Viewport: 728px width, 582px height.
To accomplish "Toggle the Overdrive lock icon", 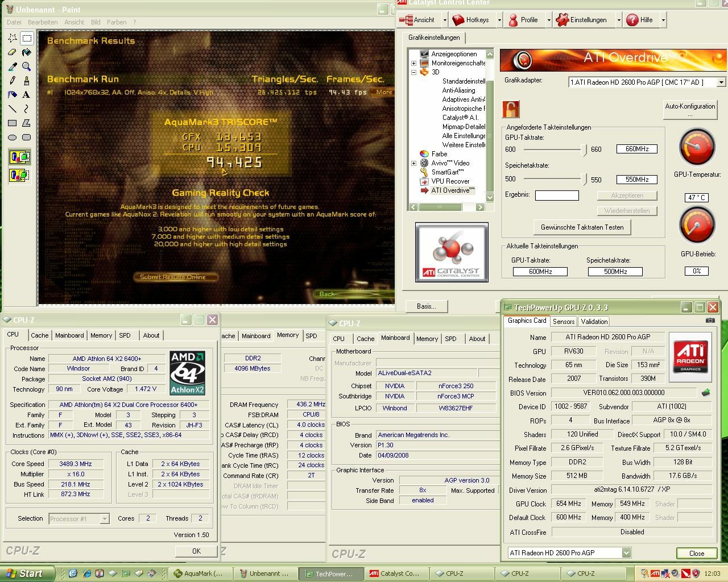I will pos(511,109).
